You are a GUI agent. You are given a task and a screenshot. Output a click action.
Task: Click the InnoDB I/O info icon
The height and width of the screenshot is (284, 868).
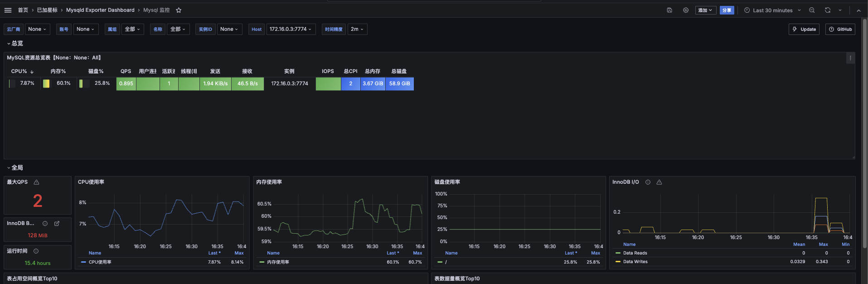[648, 182]
